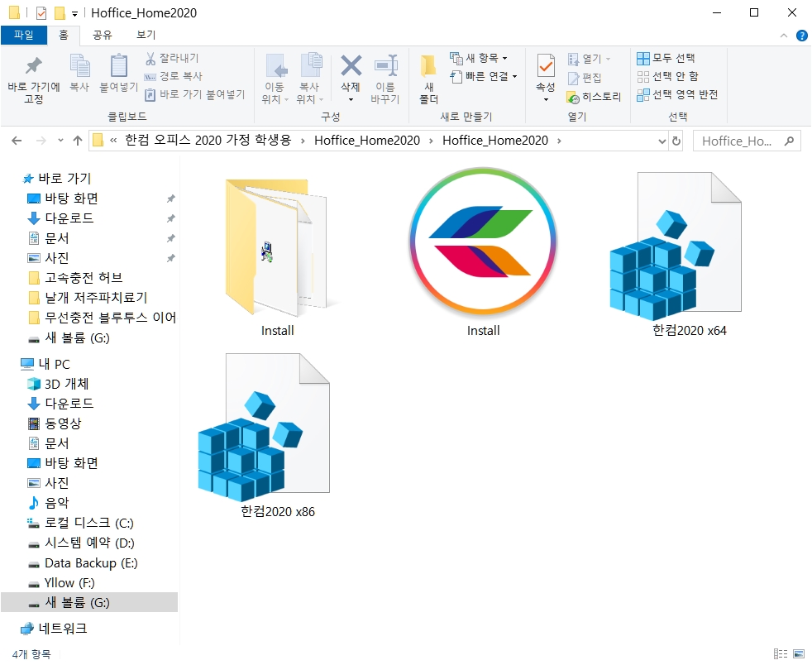Switch to large icons view in status bar
The height and width of the screenshot is (665, 812).
pos(799,653)
